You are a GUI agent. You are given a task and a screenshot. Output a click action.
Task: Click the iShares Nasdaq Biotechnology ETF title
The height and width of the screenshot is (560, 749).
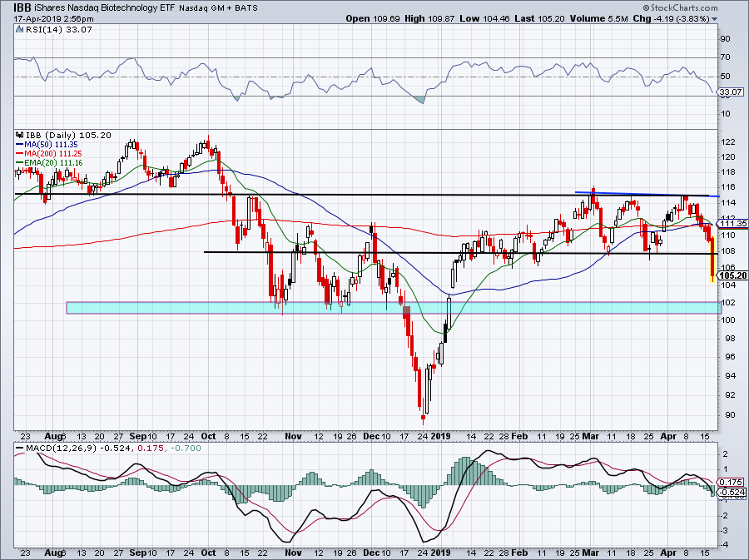[x=105, y=7]
